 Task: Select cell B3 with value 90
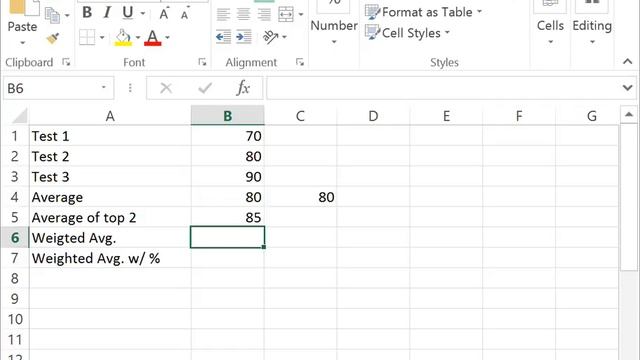click(227, 177)
